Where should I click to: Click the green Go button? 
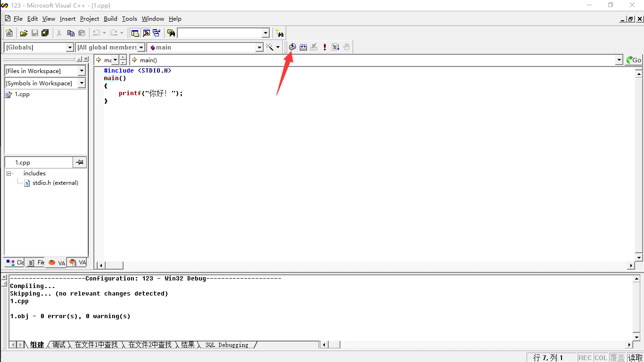[634, 60]
